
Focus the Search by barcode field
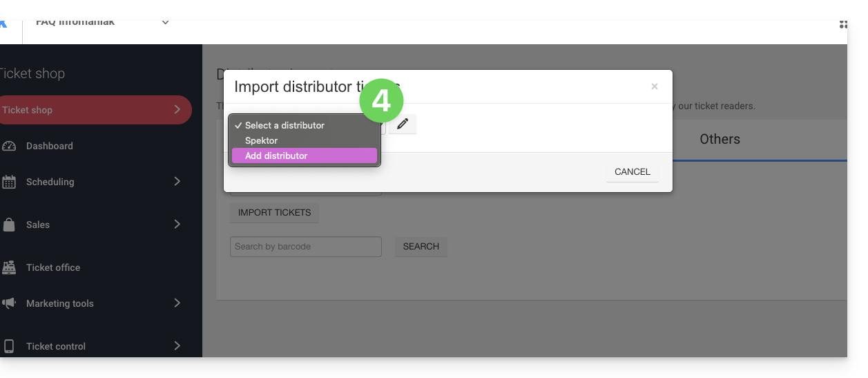(305, 247)
